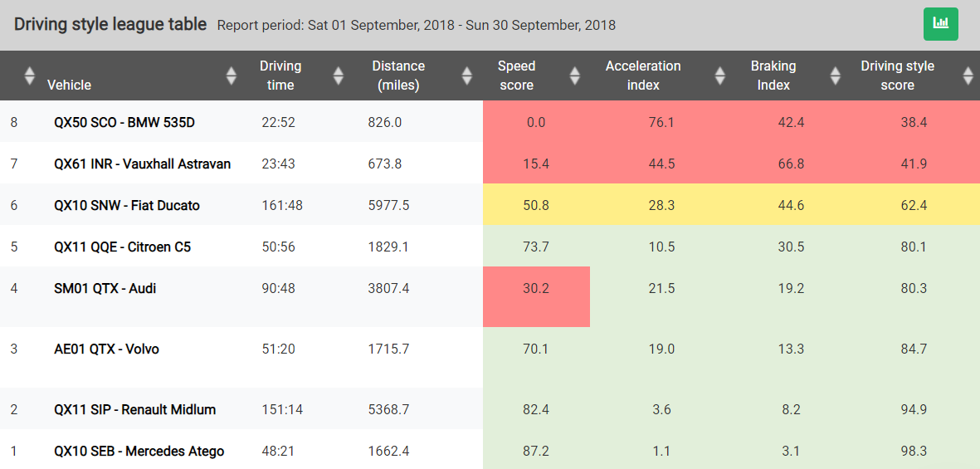Sort by Distance (miles) arrows

pos(467,76)
